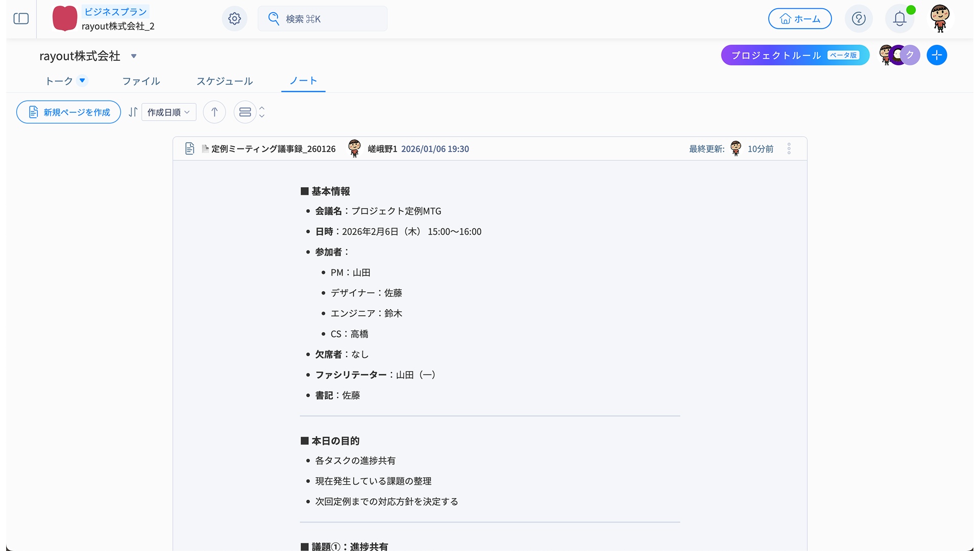
Task: Click the help question mark icon
Action: tap(859, 19)
